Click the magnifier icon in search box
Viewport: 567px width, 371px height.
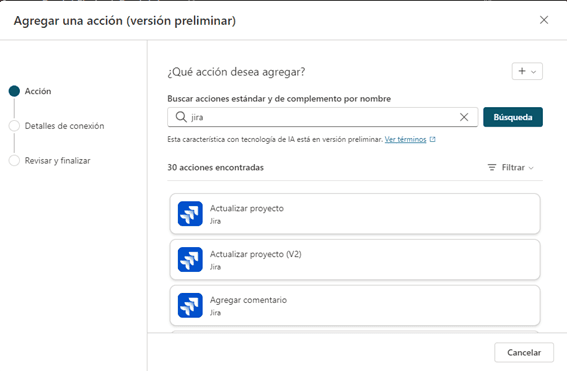pos(181,117)
